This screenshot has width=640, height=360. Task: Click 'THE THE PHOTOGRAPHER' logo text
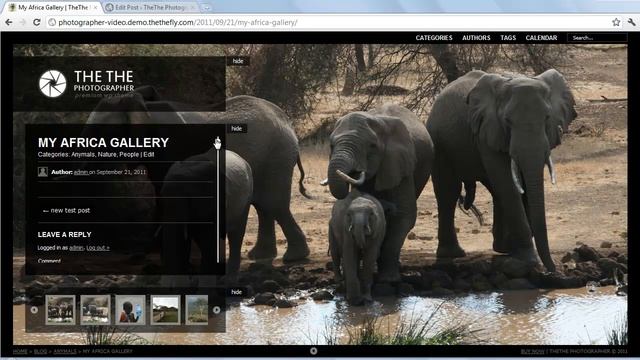pyautogui.click(x=104, y=81)
